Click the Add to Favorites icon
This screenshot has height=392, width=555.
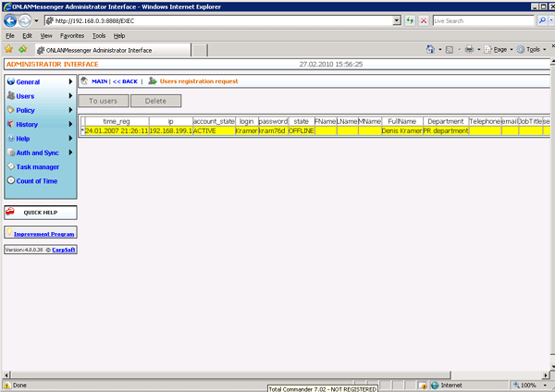[x=22, y=49]
